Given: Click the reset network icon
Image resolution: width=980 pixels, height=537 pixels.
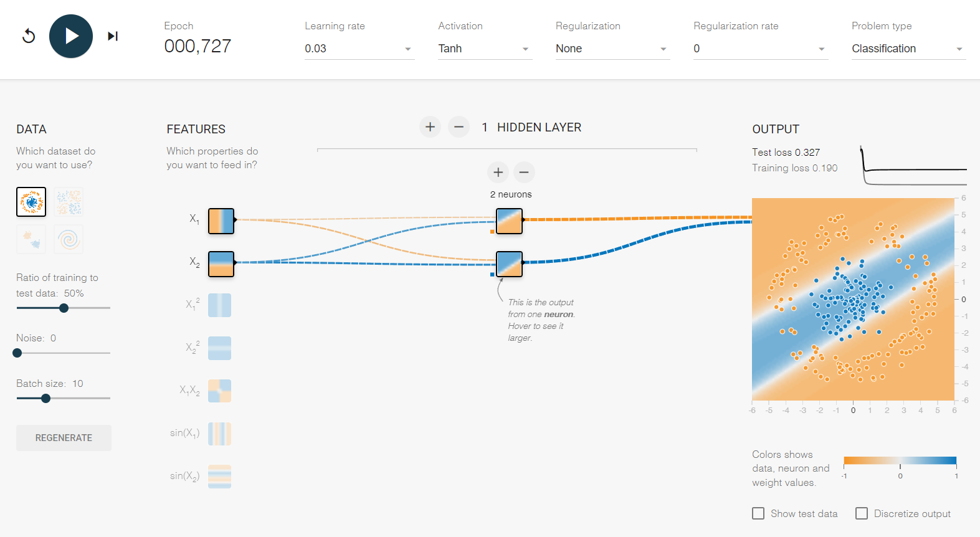Looking at the screenshot, I should [x=29, y=36].
